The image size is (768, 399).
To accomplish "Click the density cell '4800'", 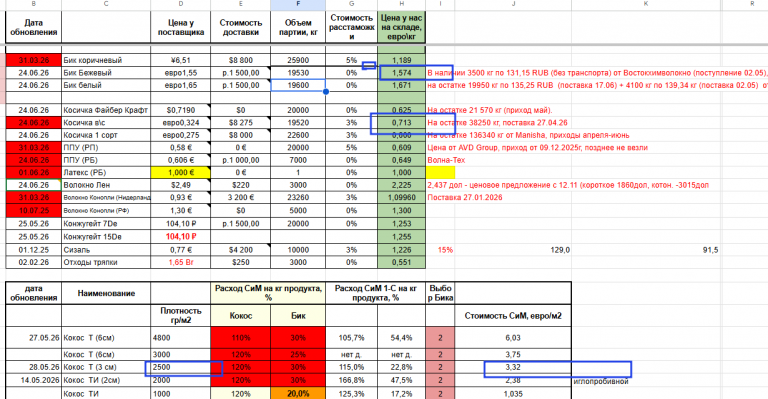I will 181,337.
